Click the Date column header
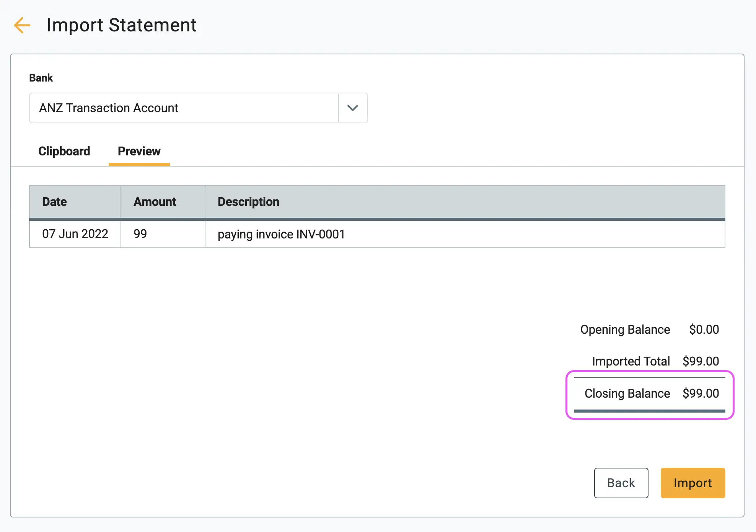 pos(75,202)
